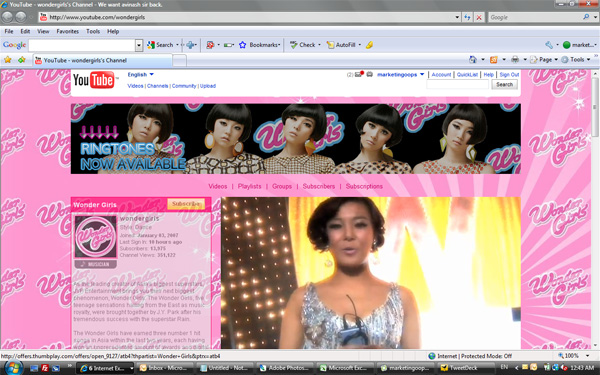The width and height of the screenshot is (600, 375).
Task: Open the View menu
Action: point(43,31)
